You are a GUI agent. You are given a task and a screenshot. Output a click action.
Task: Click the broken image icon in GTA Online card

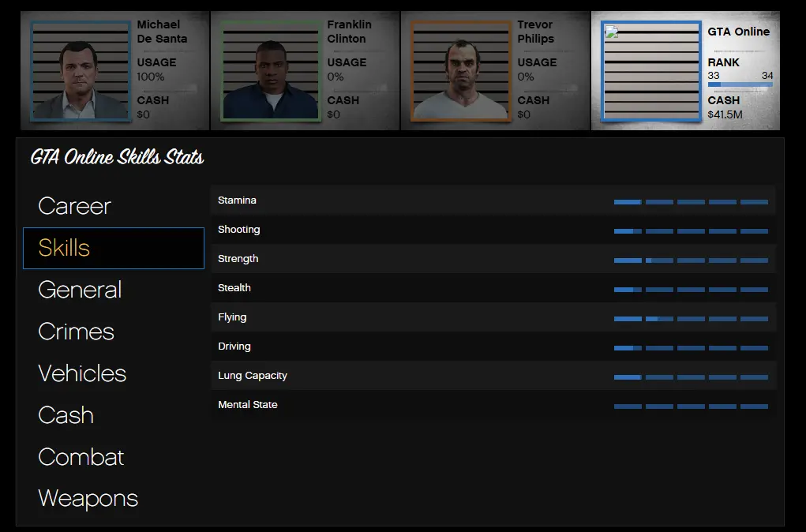[611, 32]
